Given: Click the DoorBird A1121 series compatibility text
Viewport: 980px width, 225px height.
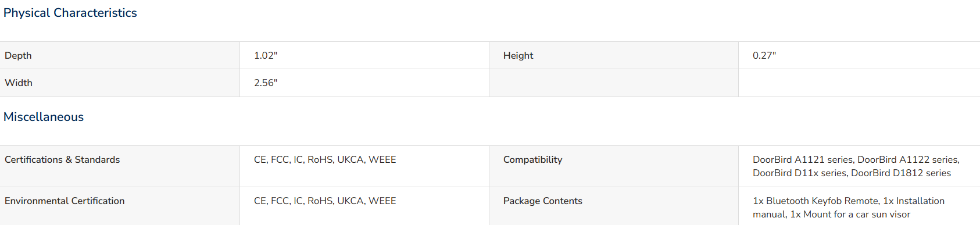Looking at the screenshot, I should pyautogui.click(x=803, y=159).
